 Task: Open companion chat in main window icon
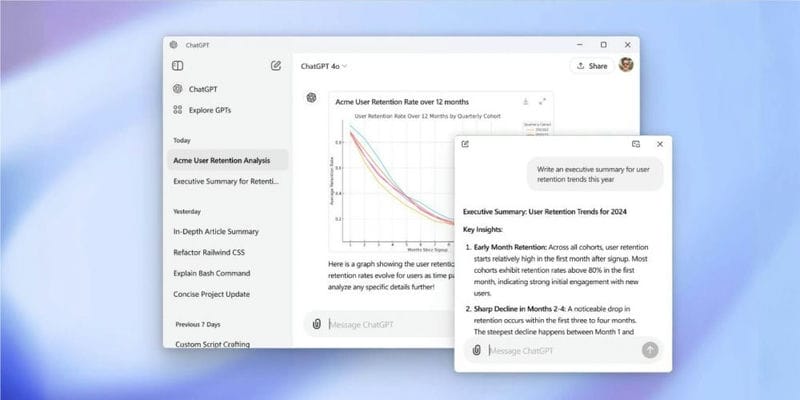point(636,144)
